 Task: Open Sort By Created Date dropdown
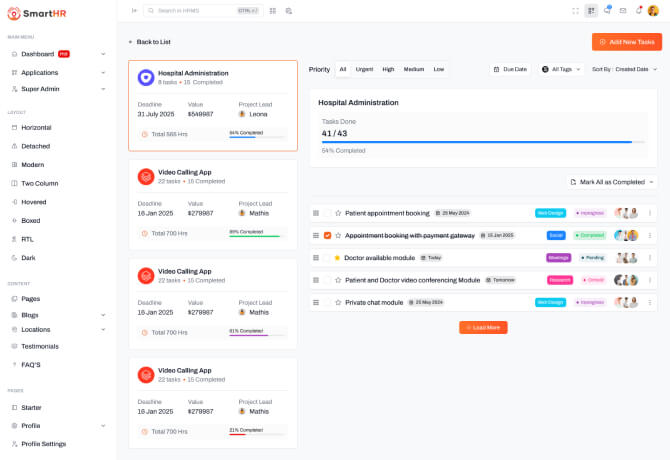pos(624,69)
